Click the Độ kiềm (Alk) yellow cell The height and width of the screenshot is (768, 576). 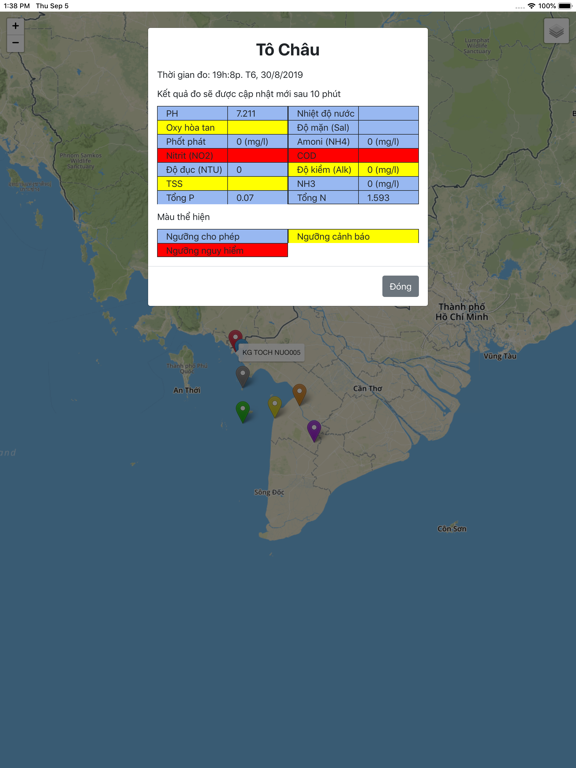pyautogui.click(x=323, y=169)
